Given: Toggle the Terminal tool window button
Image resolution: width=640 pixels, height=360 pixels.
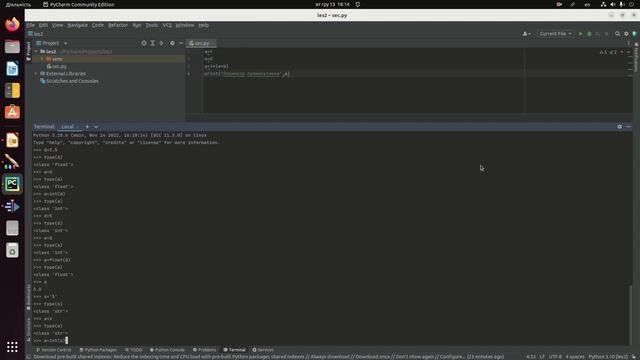Looking at the screenshot, I should 234,350.
